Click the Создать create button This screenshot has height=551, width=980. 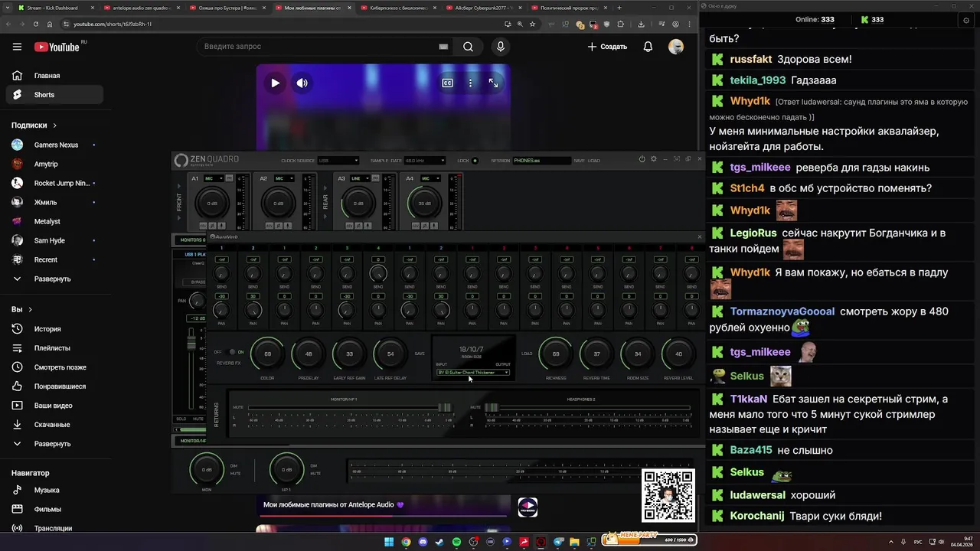coord(607,47)
